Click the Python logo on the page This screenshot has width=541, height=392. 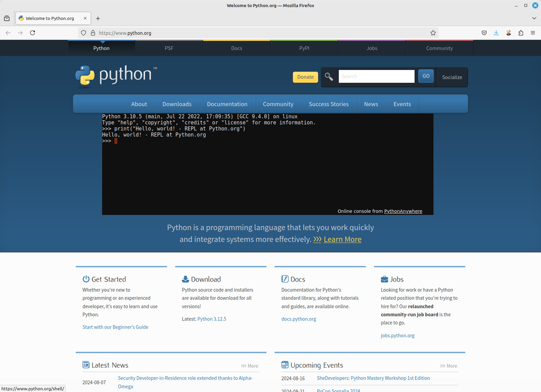pyautogui.click(x=116, y=76)
